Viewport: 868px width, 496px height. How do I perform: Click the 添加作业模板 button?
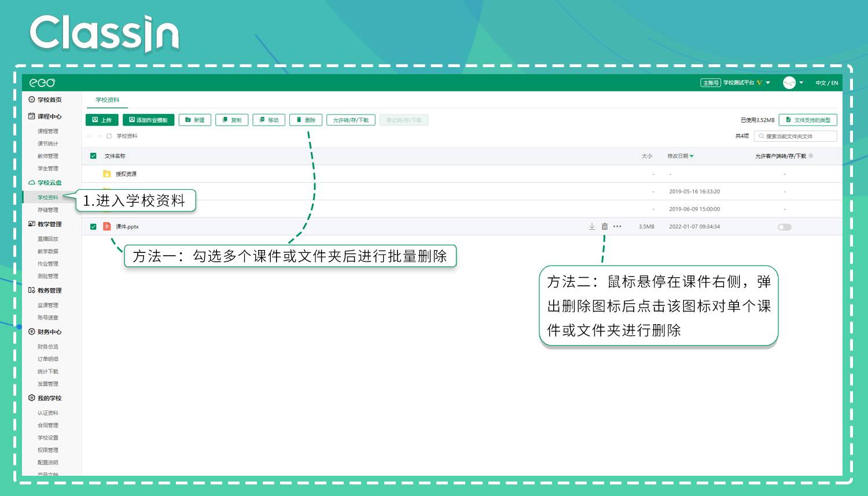pyautogui.click(x=149, y=120)
